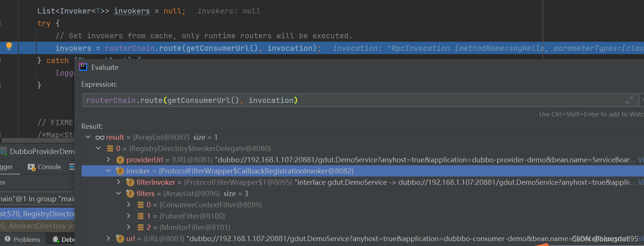Click the Console tab icon
Viewport: 644px width, 246px height.
32,167
